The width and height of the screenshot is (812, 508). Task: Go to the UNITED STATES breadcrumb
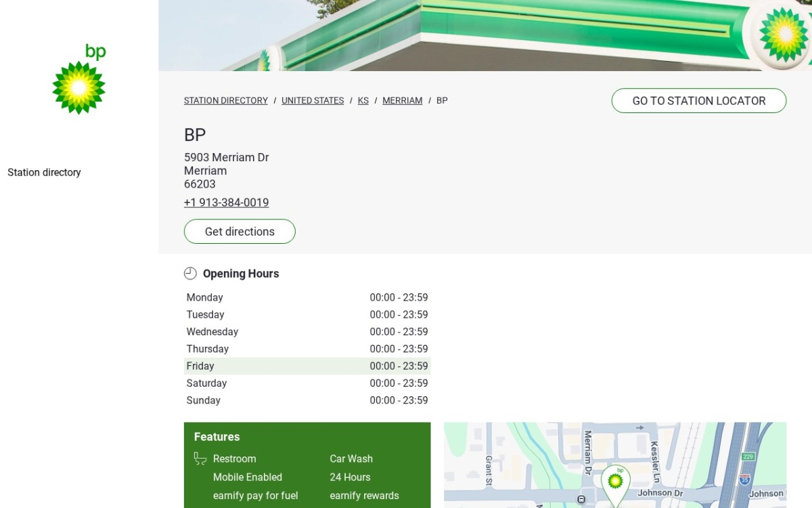(x=313, y=100)
